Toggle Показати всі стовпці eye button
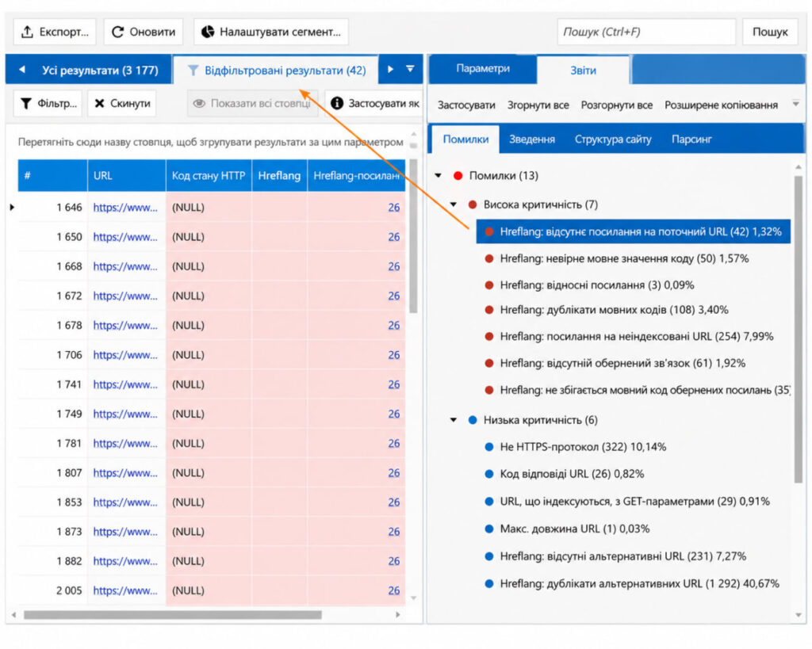The image size is (812, 649). pos(252,104)
